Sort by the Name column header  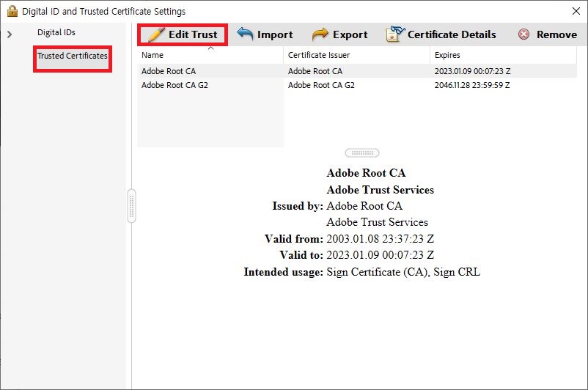(x=152, y=55)
